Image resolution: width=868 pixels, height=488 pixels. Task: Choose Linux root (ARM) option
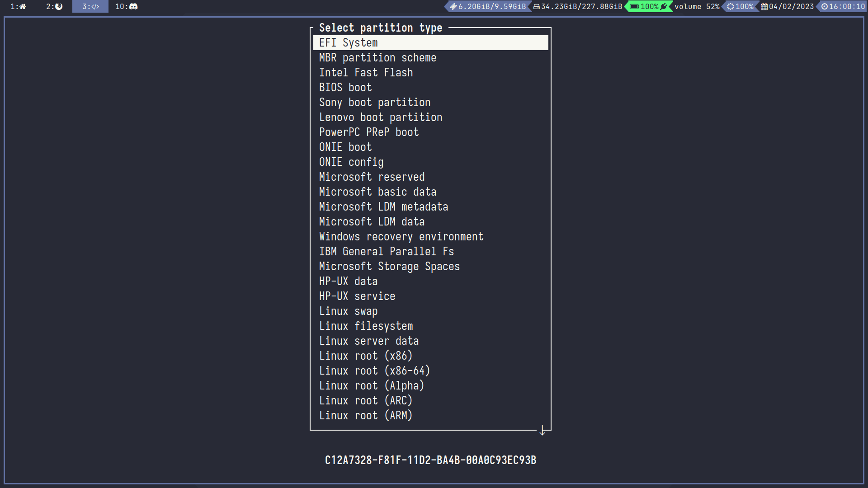click(x=366, y=416)
